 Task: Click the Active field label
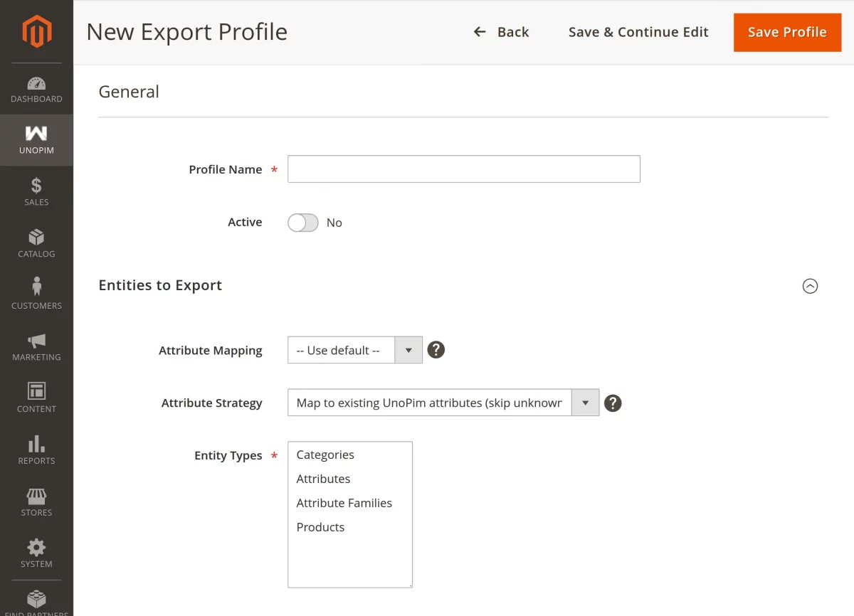click(245, 222)
